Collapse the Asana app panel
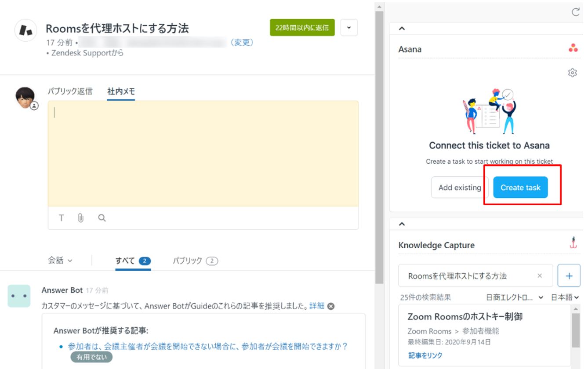 (402, 29)
